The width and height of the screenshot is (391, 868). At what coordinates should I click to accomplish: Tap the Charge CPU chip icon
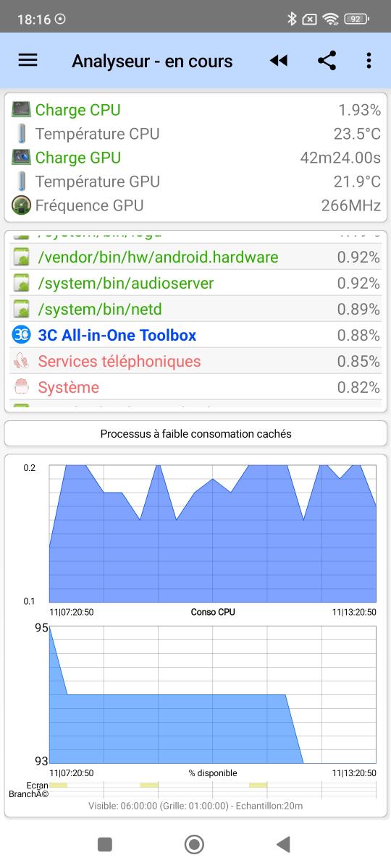[x=22, y=110]
